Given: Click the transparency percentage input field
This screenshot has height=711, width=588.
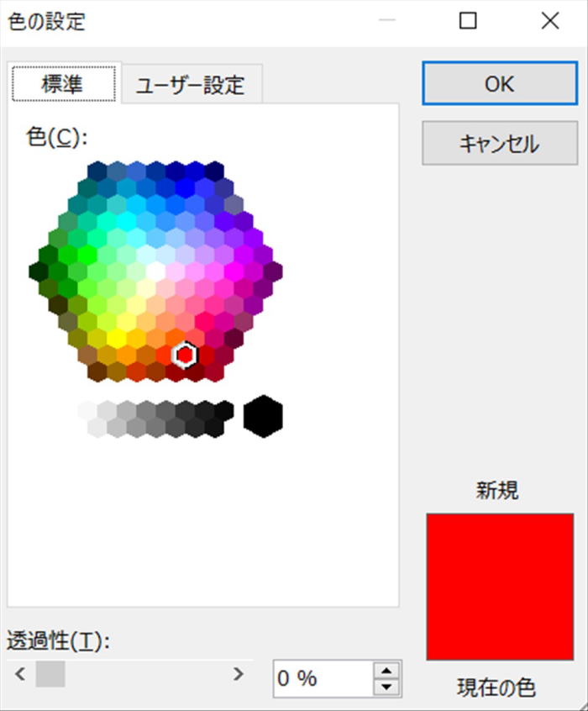Looking at the screenshot, I should [323, 679].
